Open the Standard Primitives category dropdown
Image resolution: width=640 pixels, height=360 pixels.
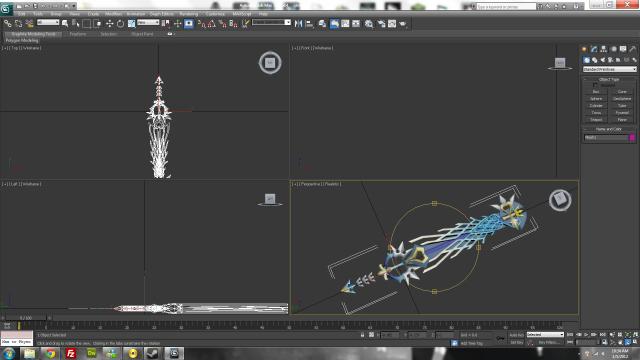tap(610, 69)
